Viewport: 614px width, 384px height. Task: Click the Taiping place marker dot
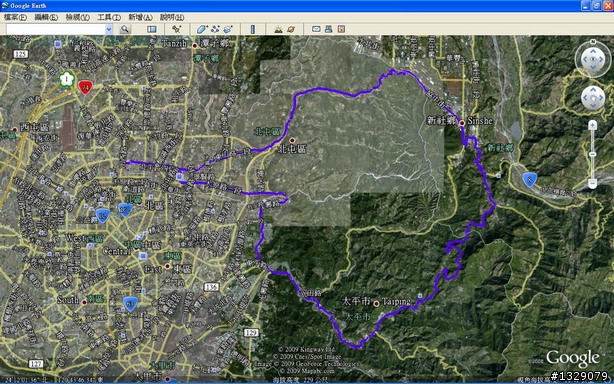(x=376, y=303)
